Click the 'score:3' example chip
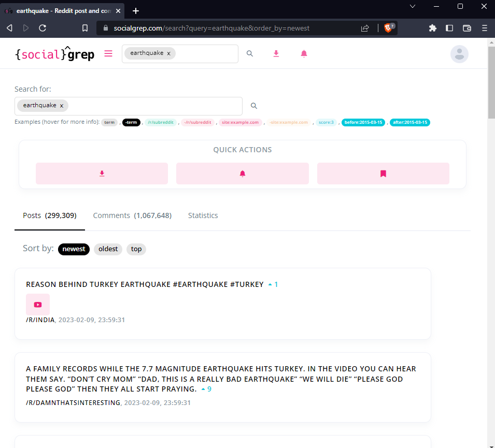The width and height of the screenshot is (495, 448). tap(326, 122)
